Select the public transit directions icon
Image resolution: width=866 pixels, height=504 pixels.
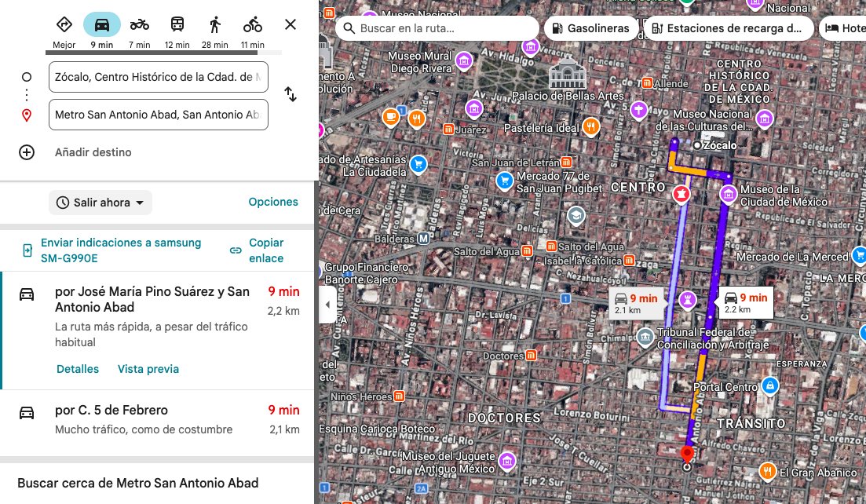[x=177, y=24]
